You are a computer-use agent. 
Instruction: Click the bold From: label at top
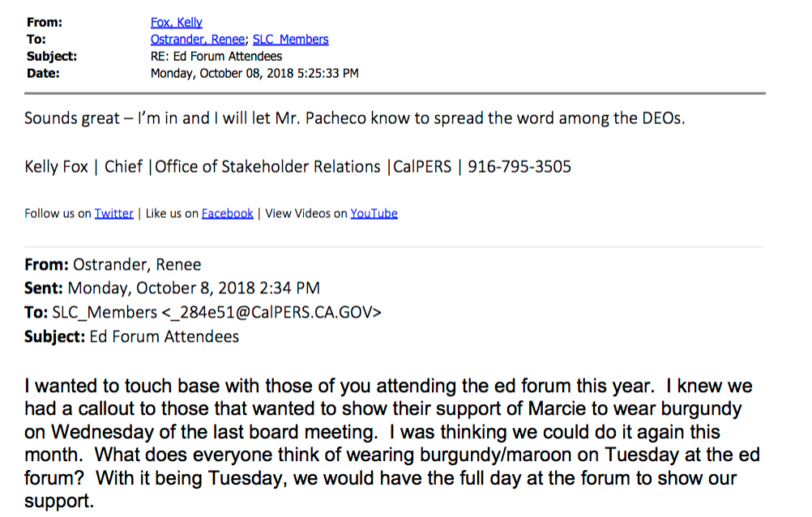point(45,22)
